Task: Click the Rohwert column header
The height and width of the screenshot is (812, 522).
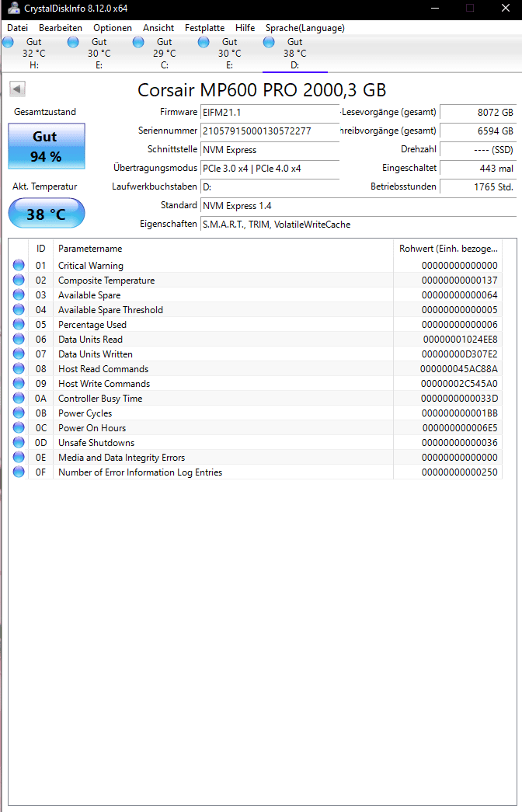Action: (x=448, y=249)
